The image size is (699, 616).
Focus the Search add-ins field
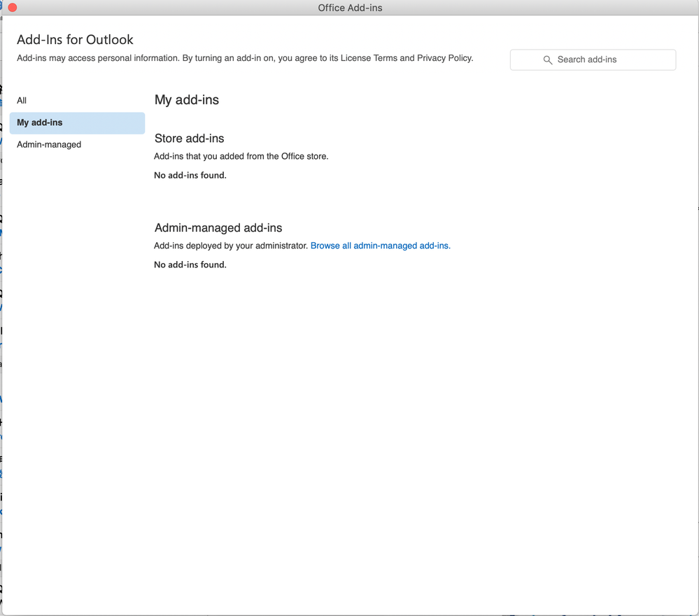tap(593, 59)
